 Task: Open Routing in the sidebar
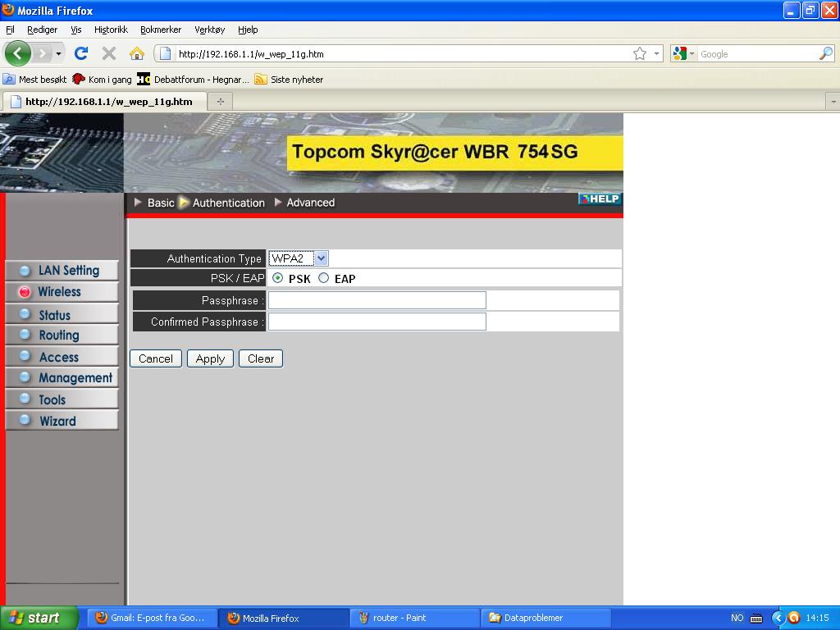point(62,335)
